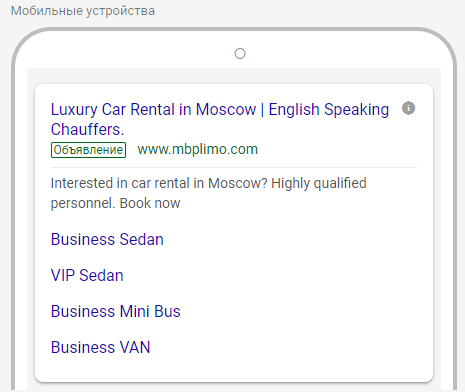Click Highly qualified in the description text
This screenshot has width=465, height=392.
click(x=319, y=183)
